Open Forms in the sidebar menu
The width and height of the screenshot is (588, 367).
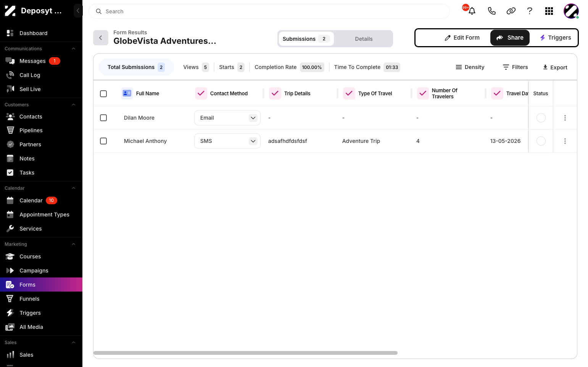[x=41, y=285]
